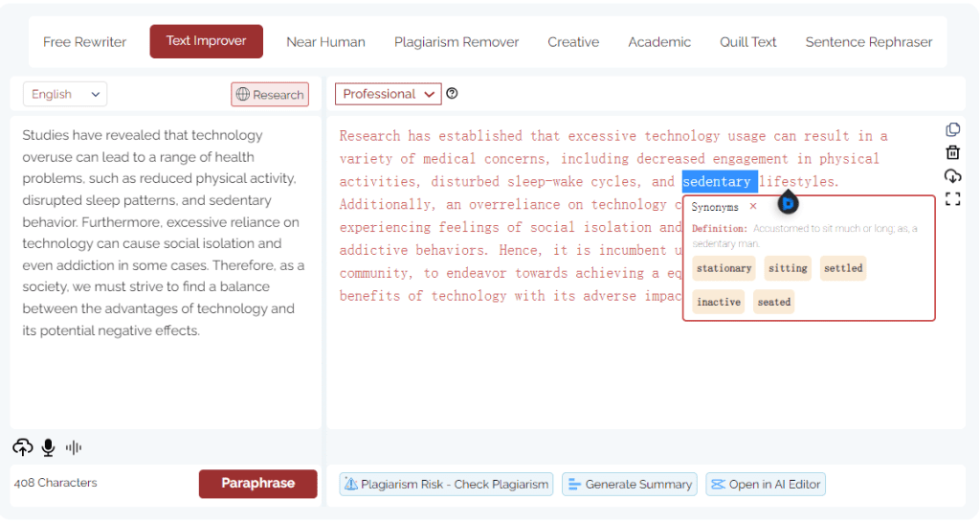Click the word 'lifestyles.' in output

[x=798, y=181]
